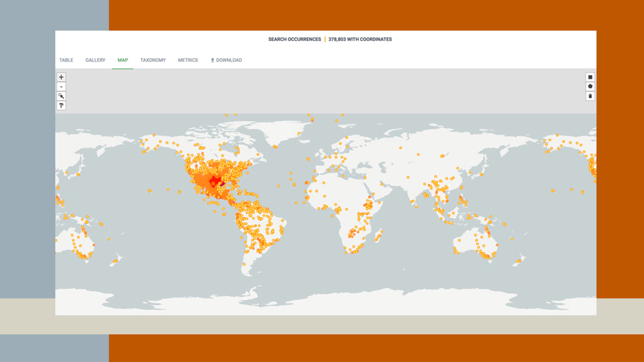This screenshot has height=362, width=644.
Task: View the Metrics tab
Action: pos(188,60)
